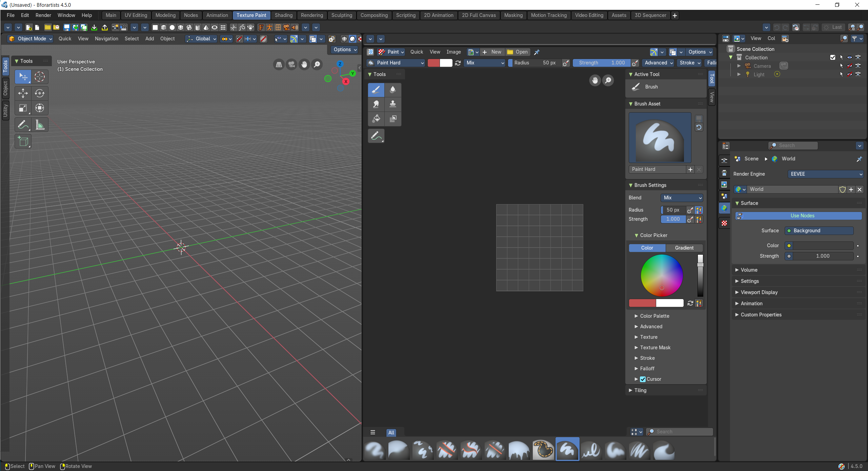Swap brush colors next to color bar

(690, 303)
